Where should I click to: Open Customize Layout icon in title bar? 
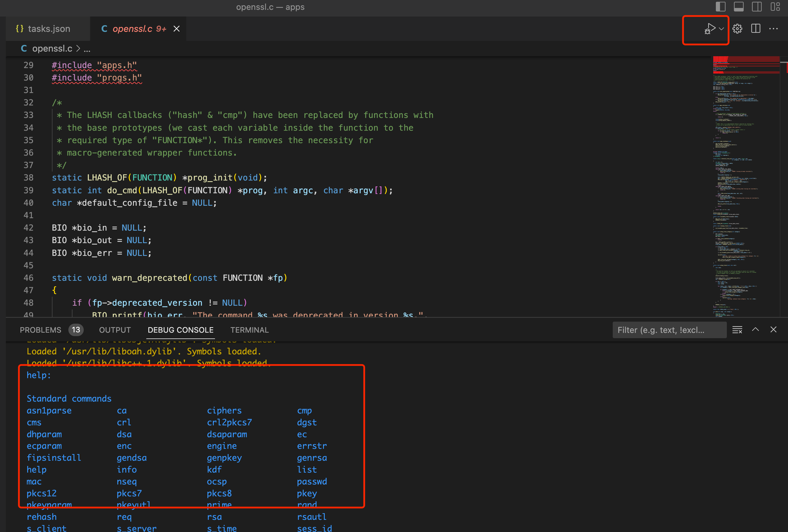click(x=775, y=7)
